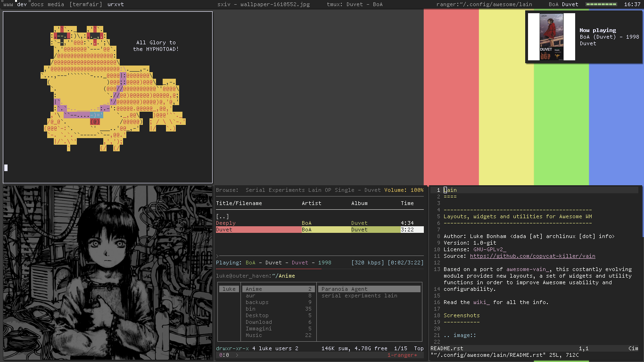This screenshot has width=644, height=362.
Task: Click the 1,1 cursor position in vim
Action: 584,348
